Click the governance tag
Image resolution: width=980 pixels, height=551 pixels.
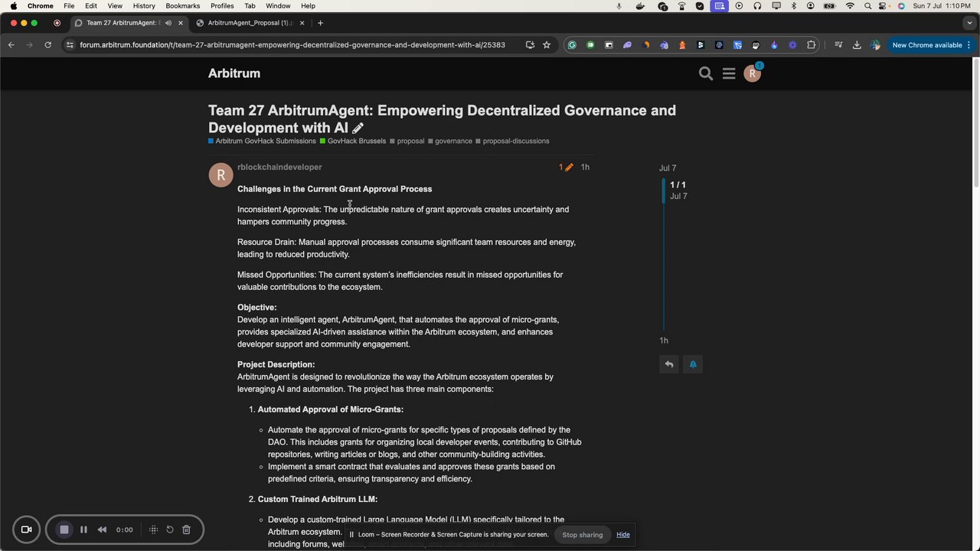(x=450, y=141)
